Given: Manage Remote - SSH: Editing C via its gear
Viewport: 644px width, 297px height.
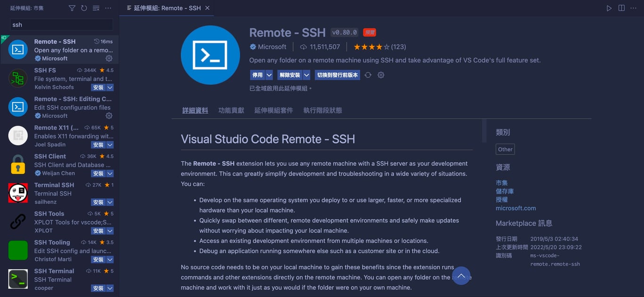Looking at the screenshot, I should [x=109, y=115].
